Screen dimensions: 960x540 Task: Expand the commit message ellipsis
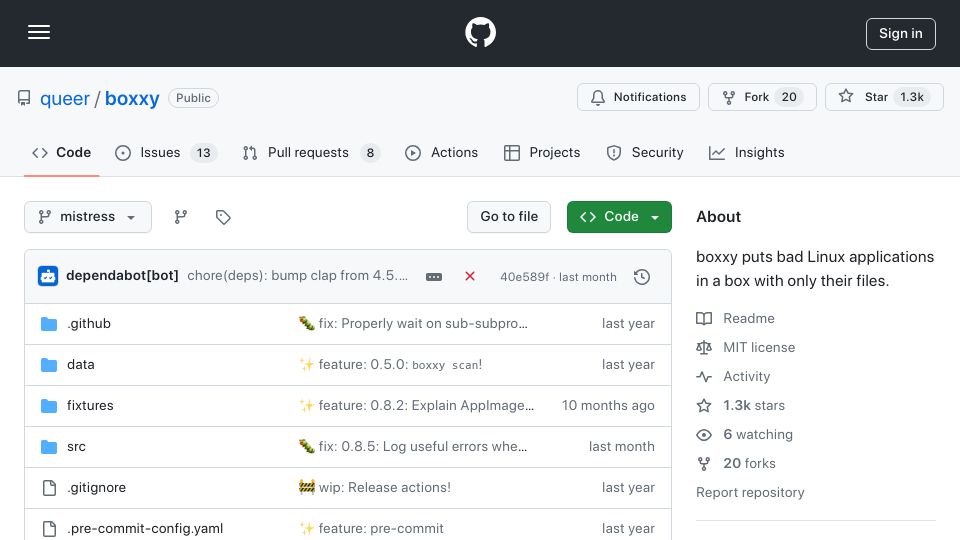click(433, 277)
